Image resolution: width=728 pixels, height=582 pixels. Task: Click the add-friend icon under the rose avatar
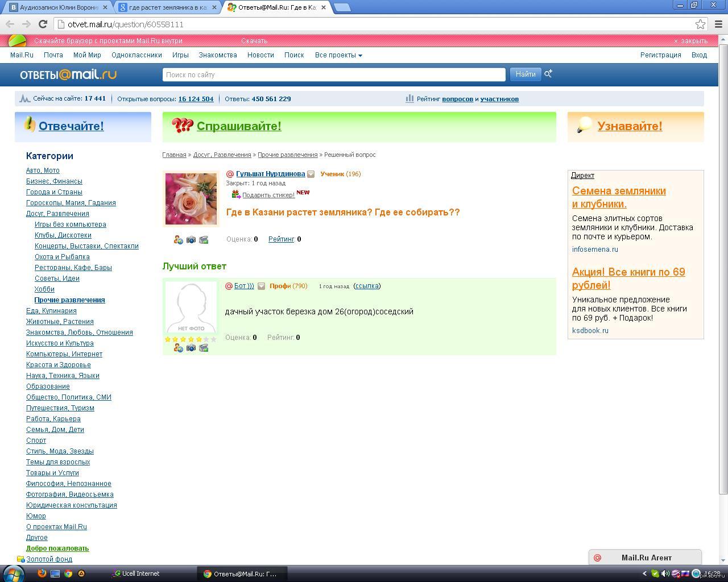click(x=179, y=240)
